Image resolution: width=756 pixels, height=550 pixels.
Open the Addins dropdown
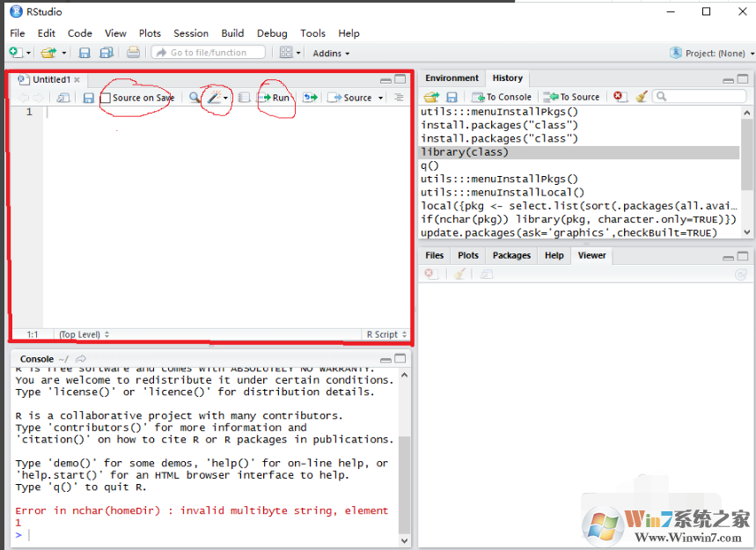[x=331, y=53]
